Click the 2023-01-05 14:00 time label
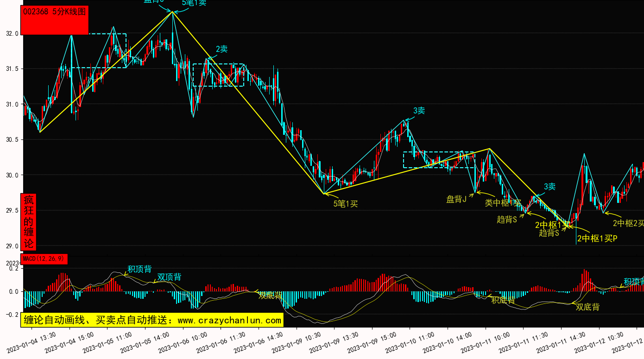 145,342
